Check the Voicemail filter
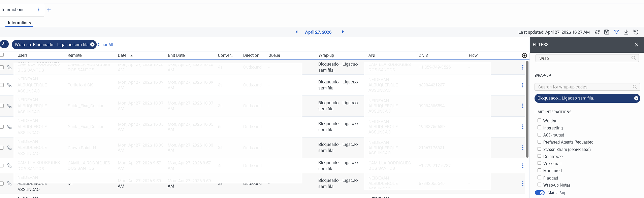Screen dimensions: 644x198 [539, 163]
